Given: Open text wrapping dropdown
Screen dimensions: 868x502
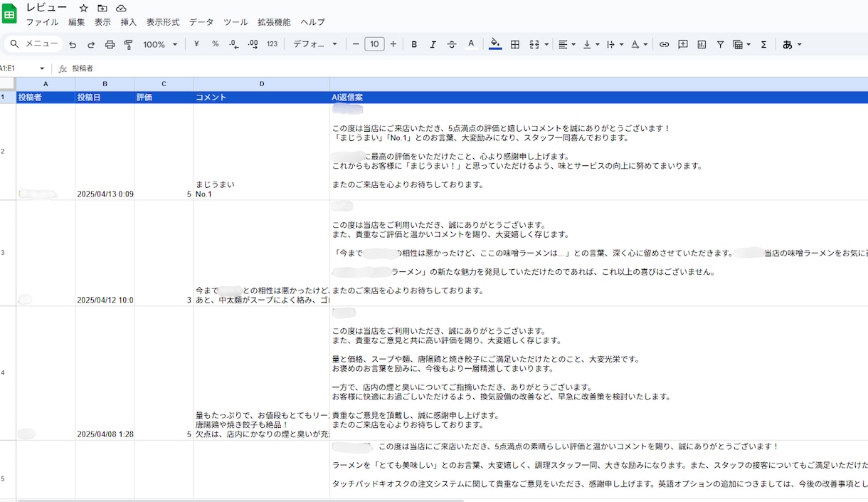Looking at the screenshot, I should point(615,44).
